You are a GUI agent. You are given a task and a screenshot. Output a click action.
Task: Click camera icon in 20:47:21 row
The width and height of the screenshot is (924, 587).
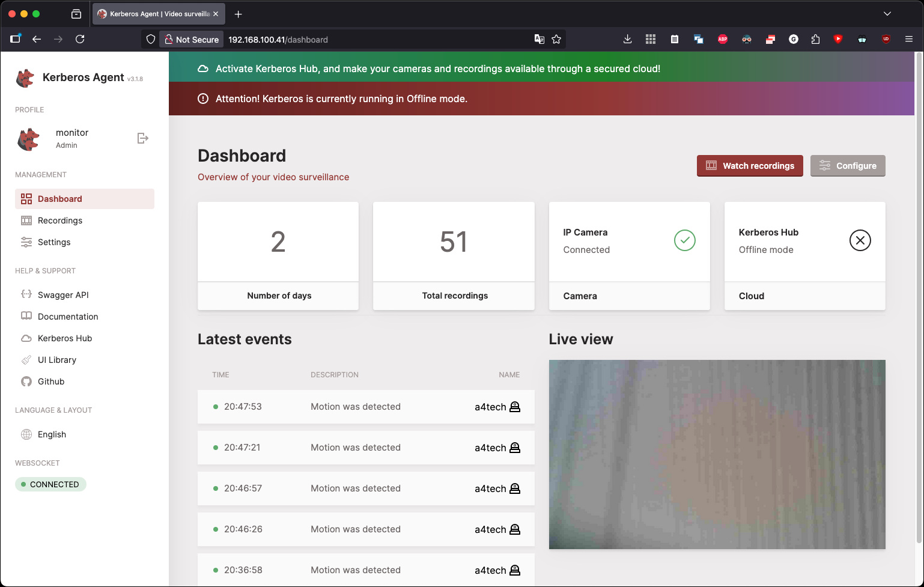click(x=515, y=448)
